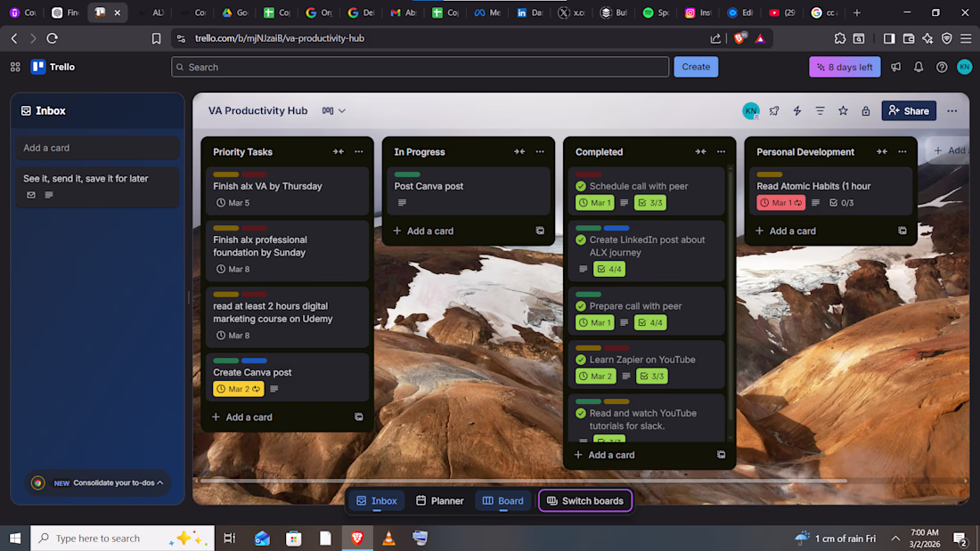
Task: Collapse the Personal Development list
Action: click(x=882, y=152)
